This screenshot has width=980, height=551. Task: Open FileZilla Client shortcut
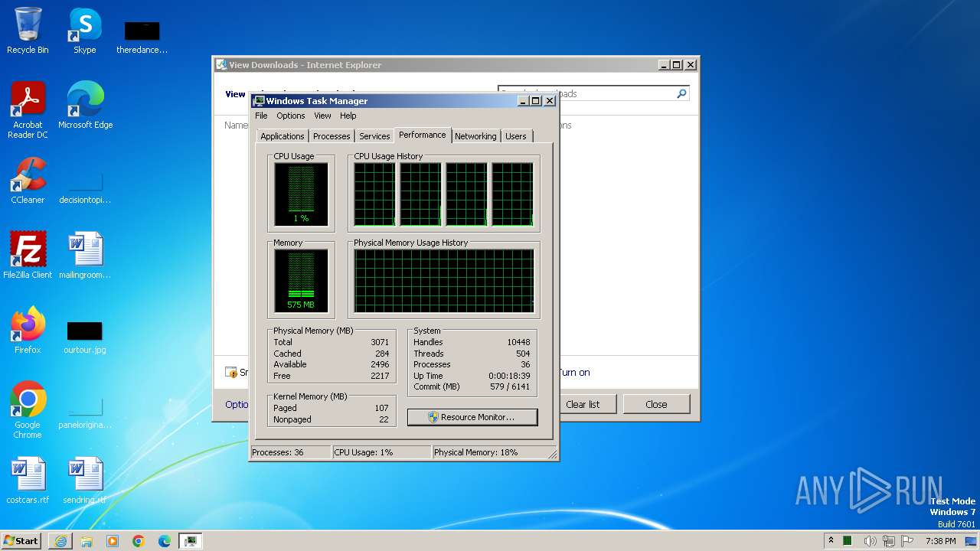pos(28,255)
